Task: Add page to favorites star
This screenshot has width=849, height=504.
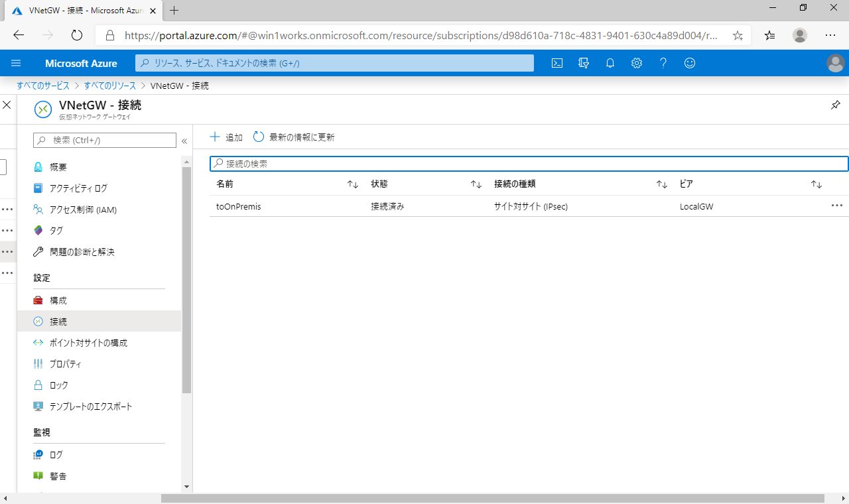Action: 738,35
